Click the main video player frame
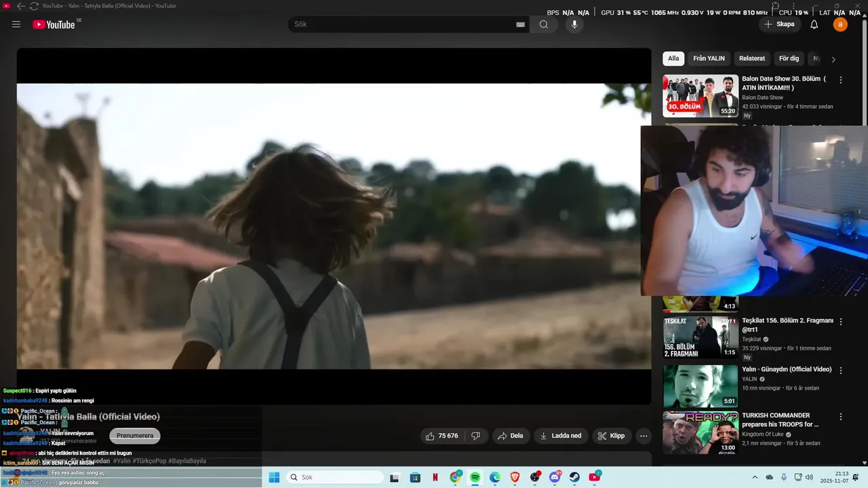This screenshot has height=488, width=868. (334, 226)
